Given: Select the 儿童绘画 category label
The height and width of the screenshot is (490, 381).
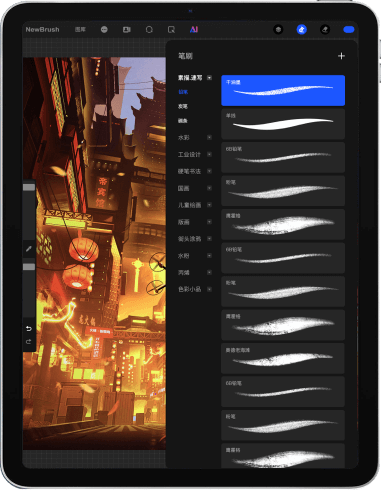Looking at the screenshot, I should (x=189, y=205).
